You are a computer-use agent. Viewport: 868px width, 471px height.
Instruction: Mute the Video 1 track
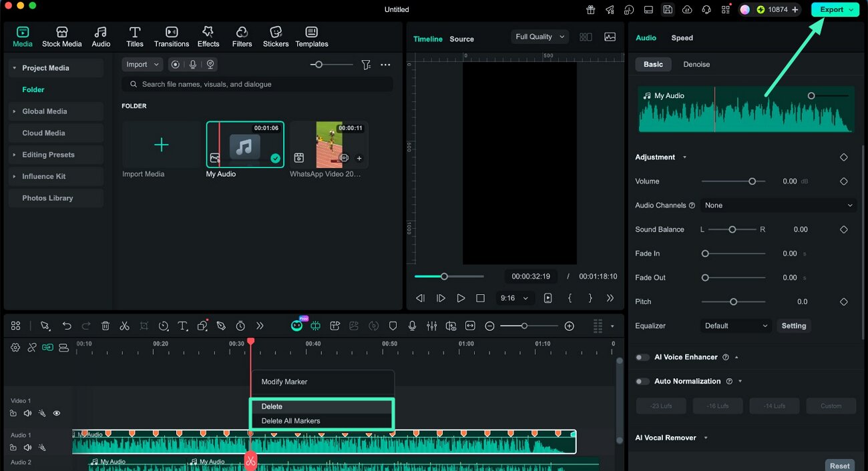[27, 414]
